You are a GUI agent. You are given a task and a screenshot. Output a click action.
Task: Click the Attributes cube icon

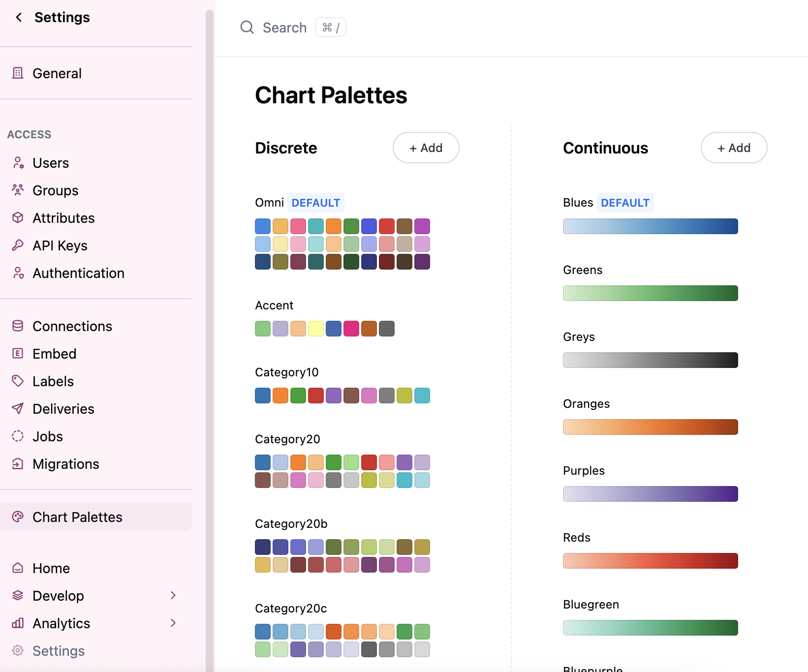pos(18,218)
